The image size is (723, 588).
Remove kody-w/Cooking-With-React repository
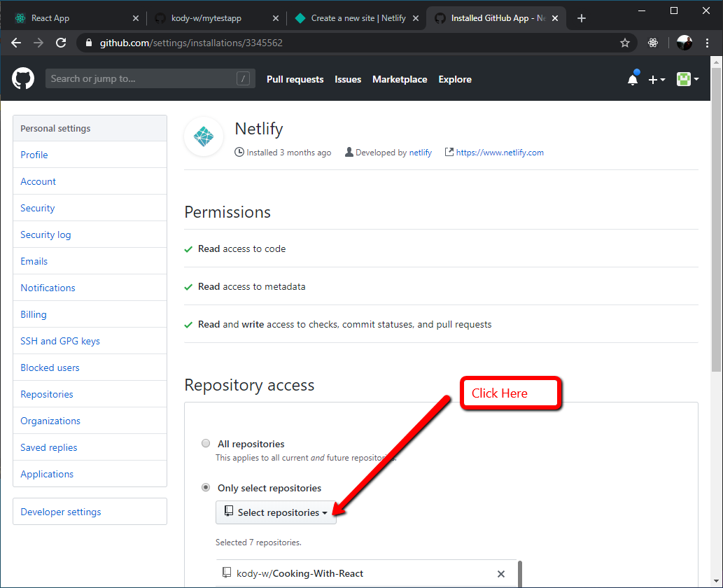click(x=500, y=574)
